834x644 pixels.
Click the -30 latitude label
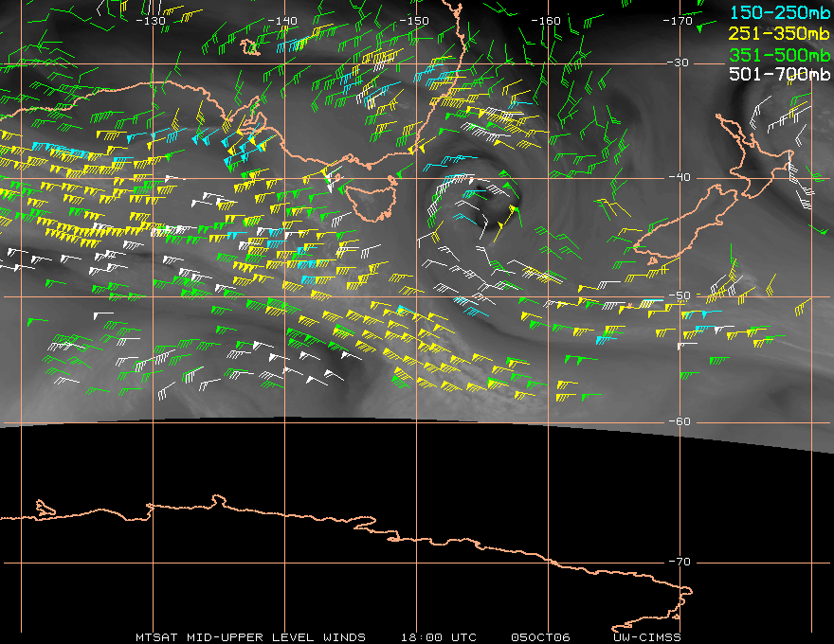click(x=679, y=63)
